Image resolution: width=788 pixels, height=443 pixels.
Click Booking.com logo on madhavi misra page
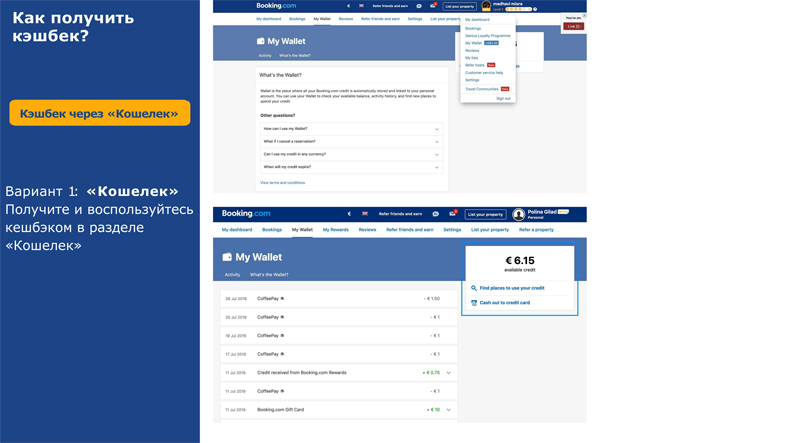[276, 6]
